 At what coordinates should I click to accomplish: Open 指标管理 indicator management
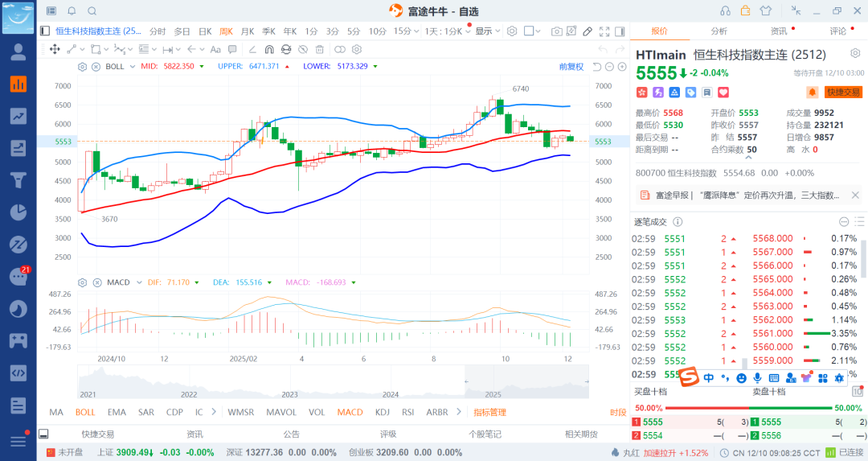(x=490, y=412)
